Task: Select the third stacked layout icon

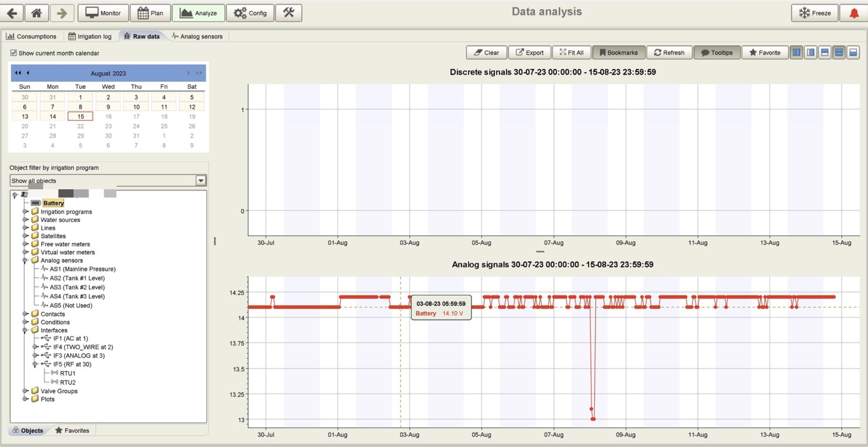Action: (x=825, y=53)
